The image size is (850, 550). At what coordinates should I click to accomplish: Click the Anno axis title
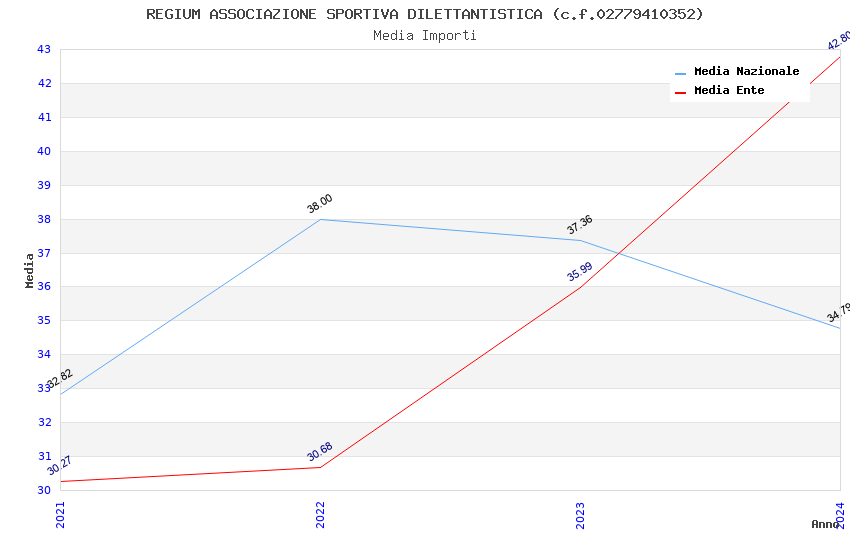(x=825, y=524)
